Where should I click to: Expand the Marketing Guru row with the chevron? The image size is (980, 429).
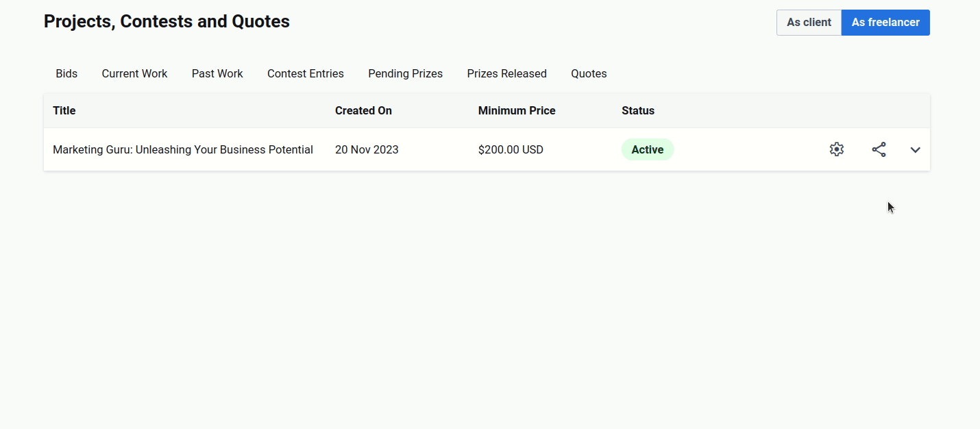pos(915,150)
